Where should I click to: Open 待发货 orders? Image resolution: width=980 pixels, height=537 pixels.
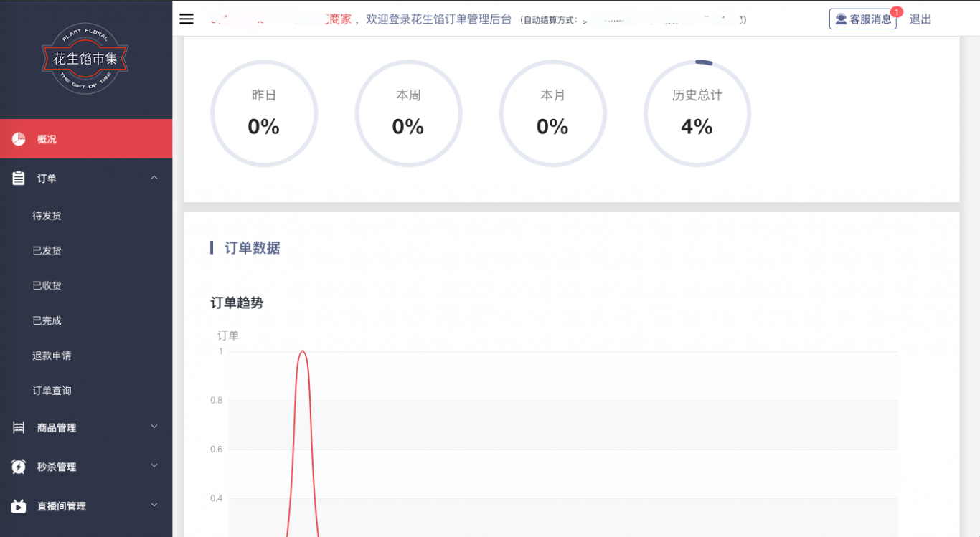47,216
